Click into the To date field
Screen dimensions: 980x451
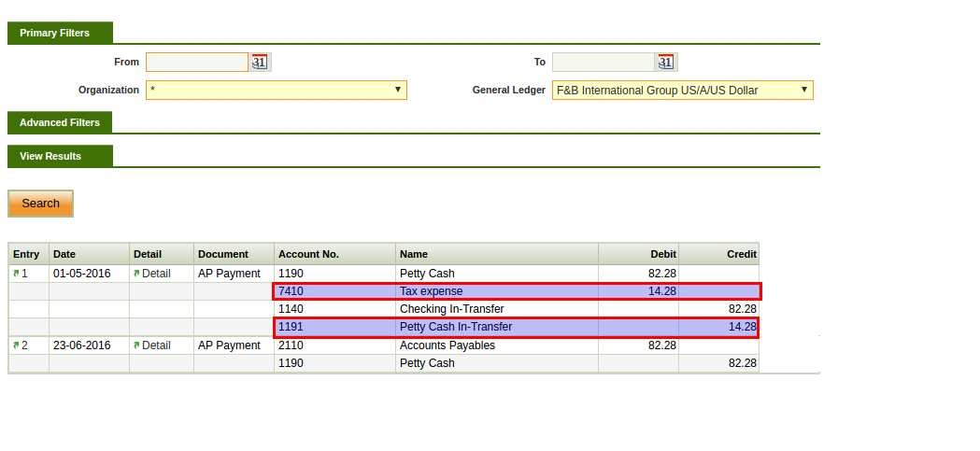pyautogui.click(x=604, y=63)
